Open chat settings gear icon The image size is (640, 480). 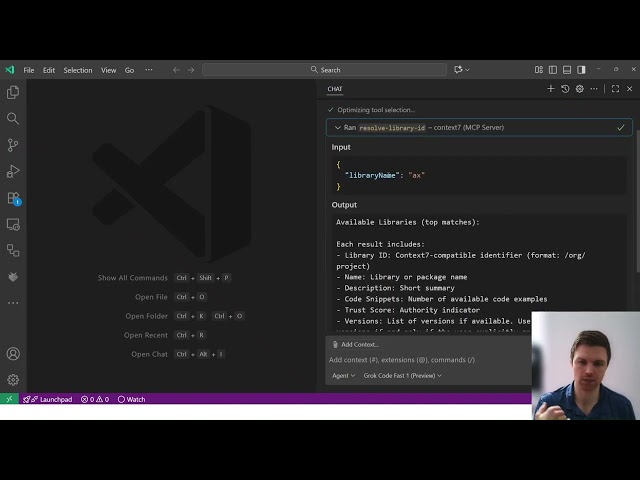point(580,89)
